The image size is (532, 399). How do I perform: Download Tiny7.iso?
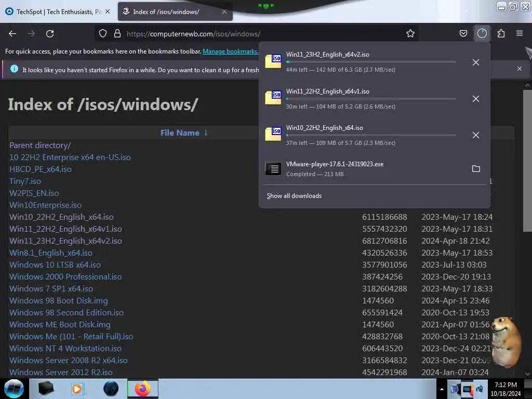pos(25,181)
